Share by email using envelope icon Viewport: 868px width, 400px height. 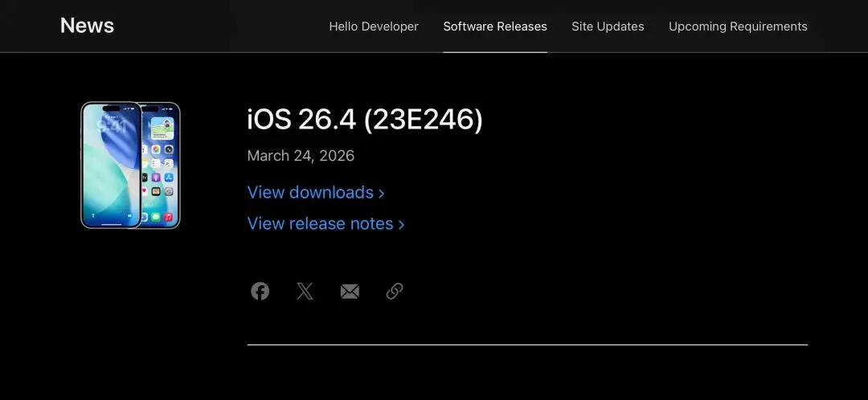[x=350, y=292]
